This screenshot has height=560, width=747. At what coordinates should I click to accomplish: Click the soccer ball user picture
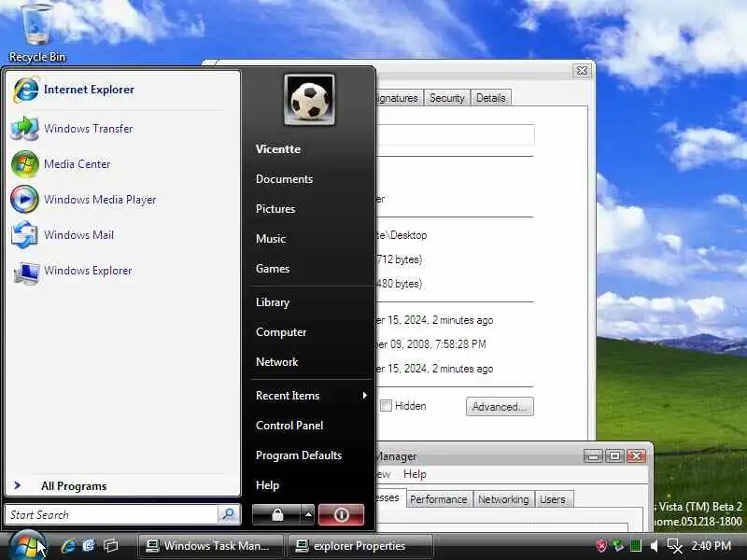point(309,100)
